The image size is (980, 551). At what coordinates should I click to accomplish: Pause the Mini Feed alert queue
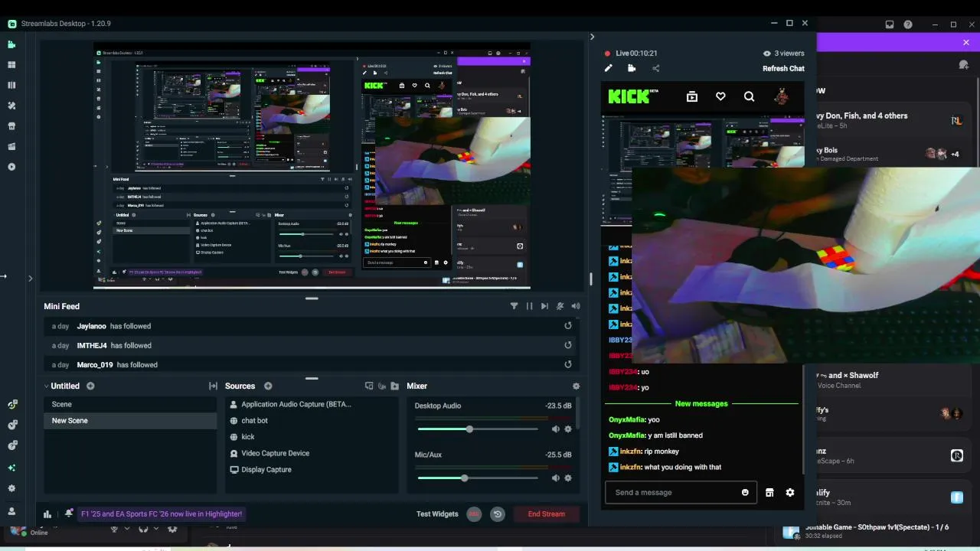[x=529, y=306]
